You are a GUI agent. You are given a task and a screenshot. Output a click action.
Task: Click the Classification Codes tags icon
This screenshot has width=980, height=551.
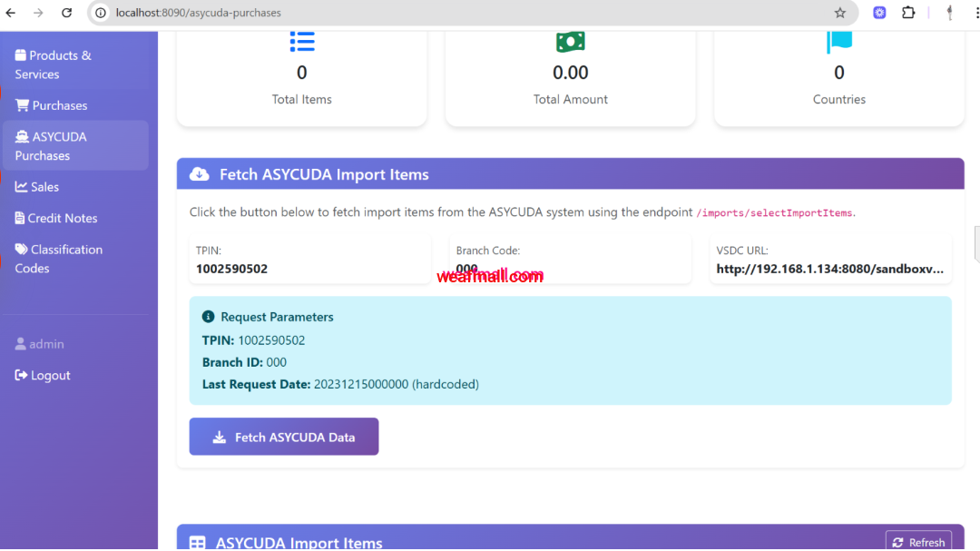point(21,249)
